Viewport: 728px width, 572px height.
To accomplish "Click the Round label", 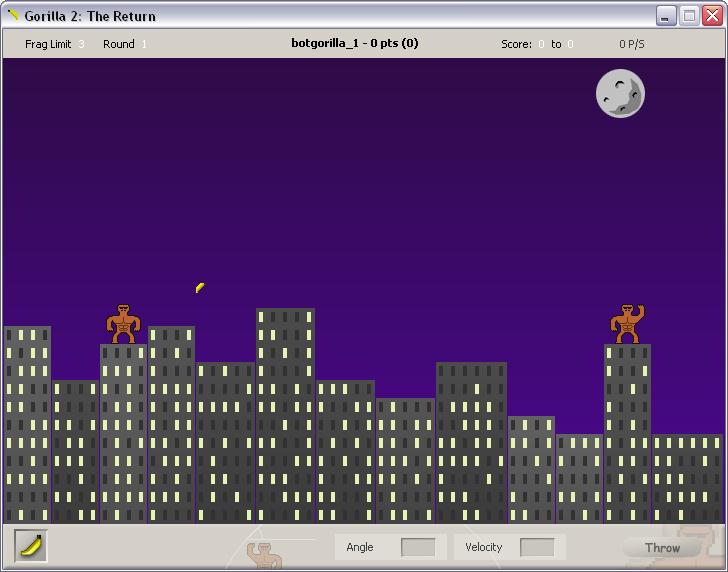I will point(118,44).
